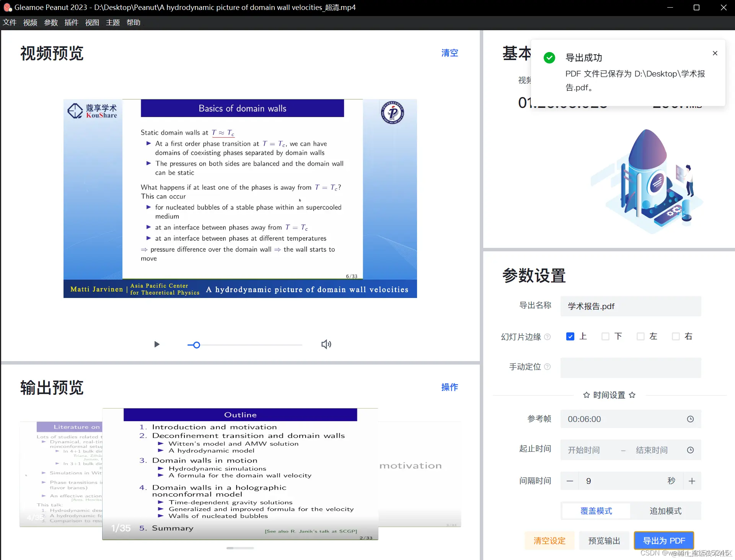Open the 操作 dropdown in output preview
The width and height of the screenshot is (735, 560).
449,387
